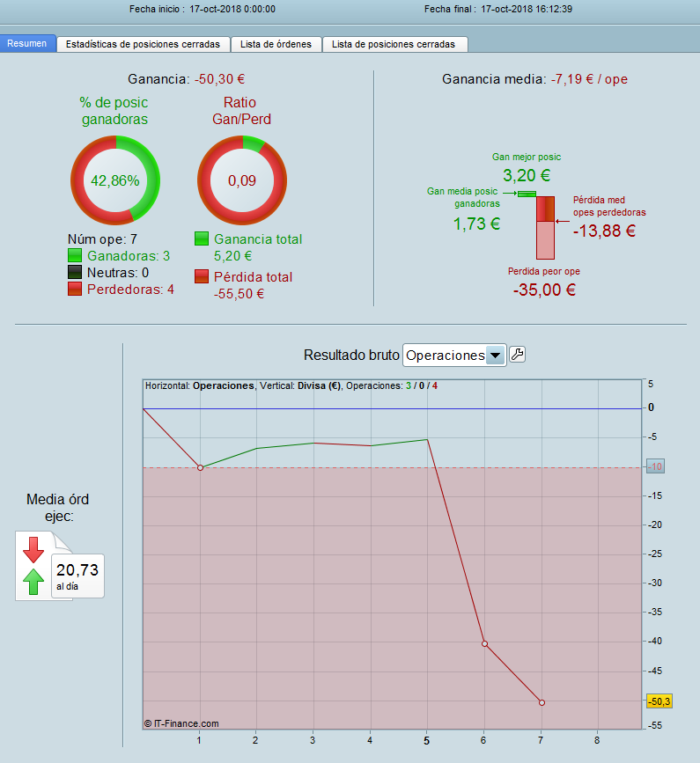
Task: Click the orders executed arrows icon
Action: (x=34, y=566)
